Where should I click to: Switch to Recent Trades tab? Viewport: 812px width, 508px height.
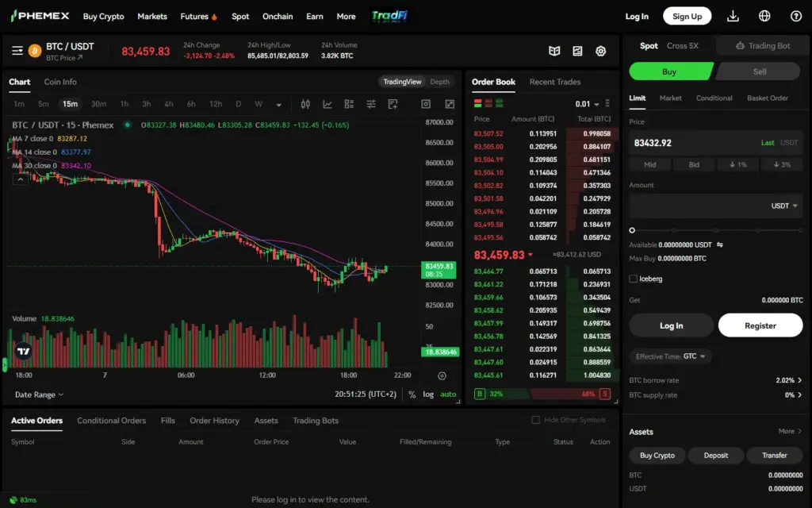tap(554, 82)
